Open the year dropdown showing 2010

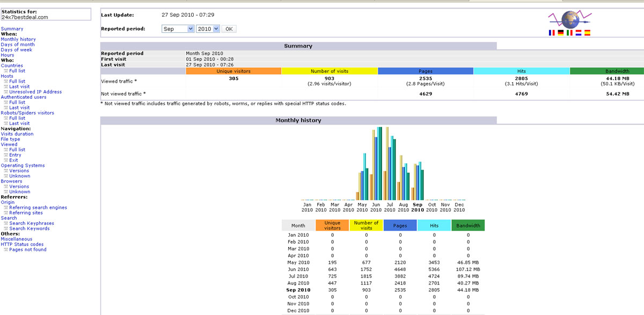208,29
